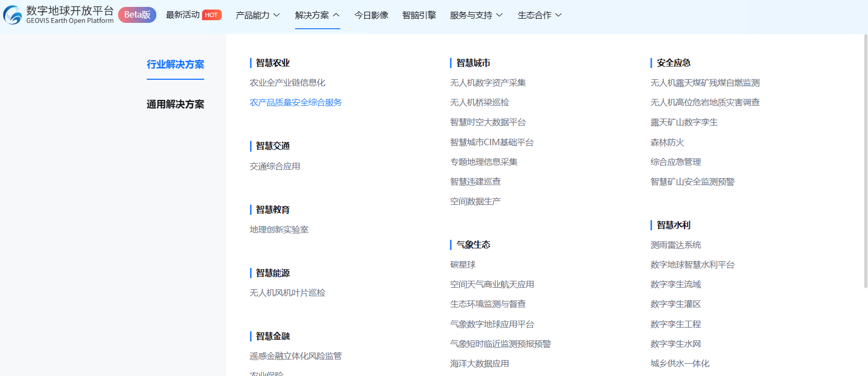
Task: Open the 最新活动 menu item
Action: tap(182, 15)
